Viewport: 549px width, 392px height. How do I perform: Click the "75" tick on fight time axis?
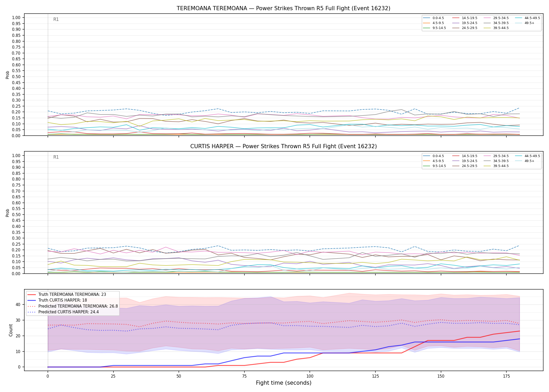(x=244, y=376)
